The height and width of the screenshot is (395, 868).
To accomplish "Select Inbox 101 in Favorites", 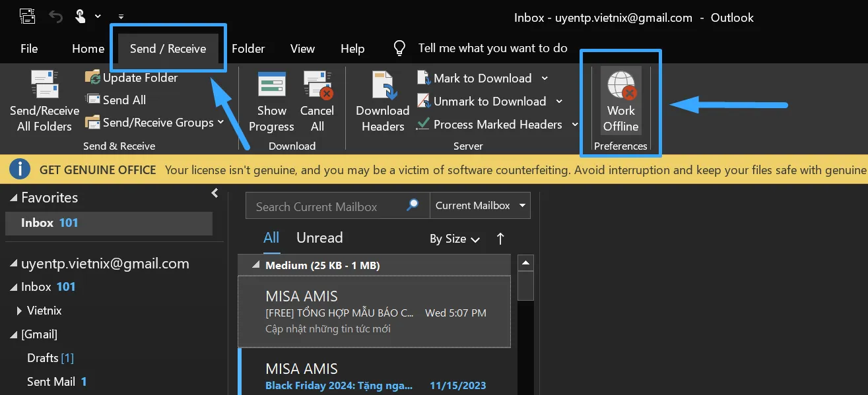I will [109, 223].
